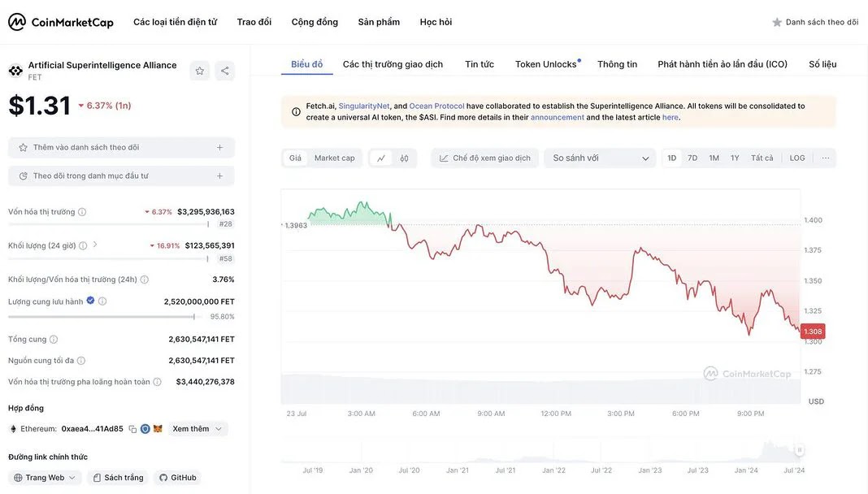Click info icon next to Lượng cung lưu hành
The width and height of the screenshot is (868, 494).
(102, 301)
